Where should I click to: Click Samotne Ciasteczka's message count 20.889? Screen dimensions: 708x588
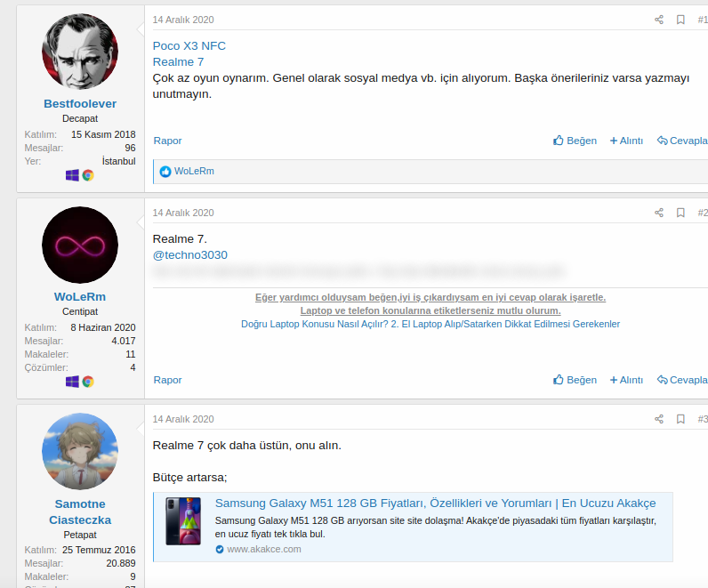click(121, 563)
